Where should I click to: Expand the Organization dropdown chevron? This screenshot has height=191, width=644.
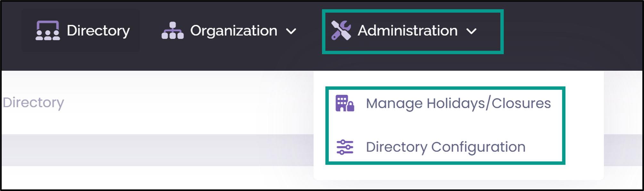click(291, 31)
